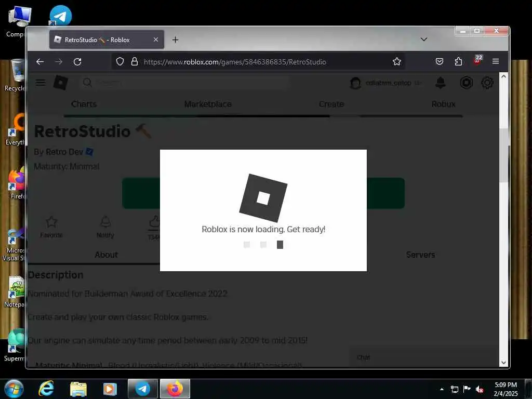This screenshot has height=399, width=532.
Task: Launch Internet Explorer from the taskbar
Action: [x=46, y=389]
